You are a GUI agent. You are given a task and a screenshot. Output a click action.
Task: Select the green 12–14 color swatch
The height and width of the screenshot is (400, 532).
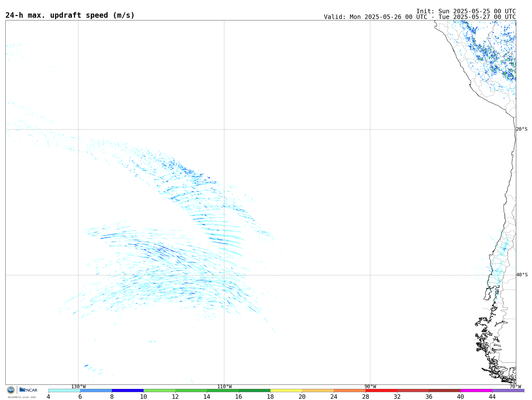pyautogui.click(x=191, y=390)
